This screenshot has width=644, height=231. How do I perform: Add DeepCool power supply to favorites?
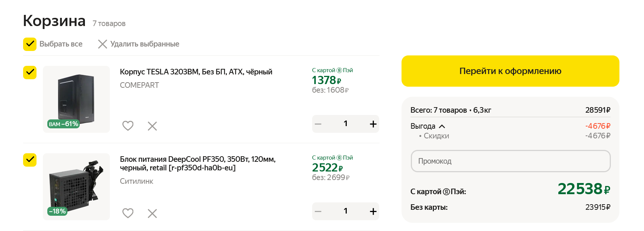(128, 213)
